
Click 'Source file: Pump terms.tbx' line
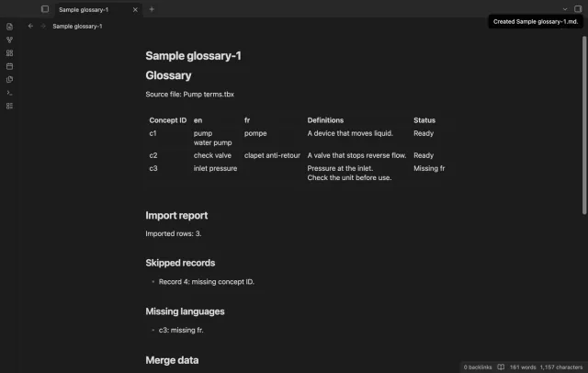pyautogui.click(x=190, y=95)
